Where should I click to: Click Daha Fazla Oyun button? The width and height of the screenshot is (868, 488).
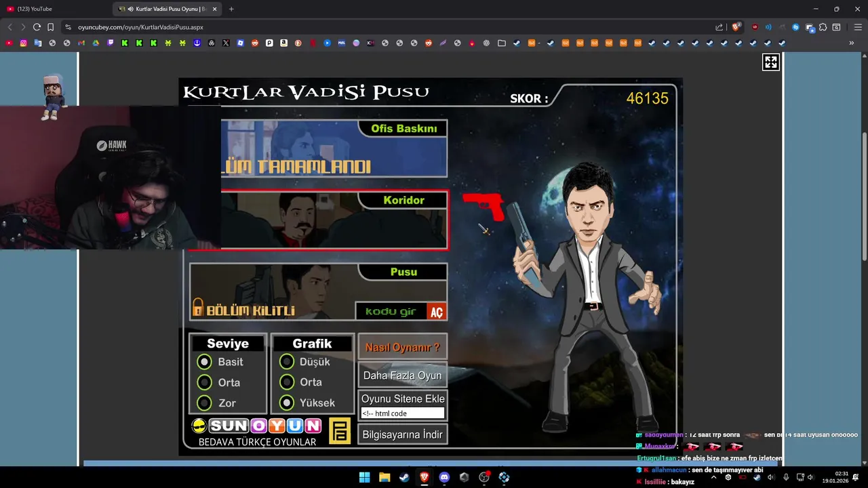[x=403, y=375]
